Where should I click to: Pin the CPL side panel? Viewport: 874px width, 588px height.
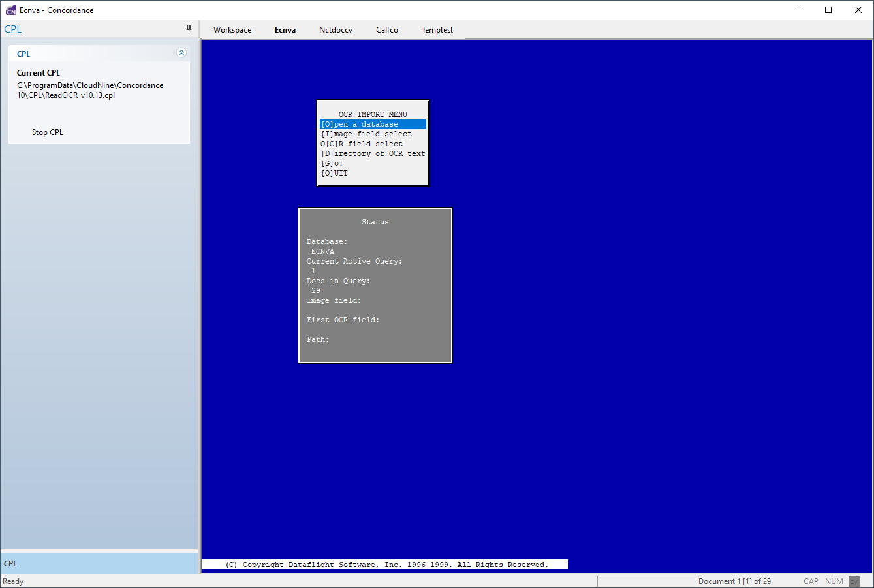[189, 29]
